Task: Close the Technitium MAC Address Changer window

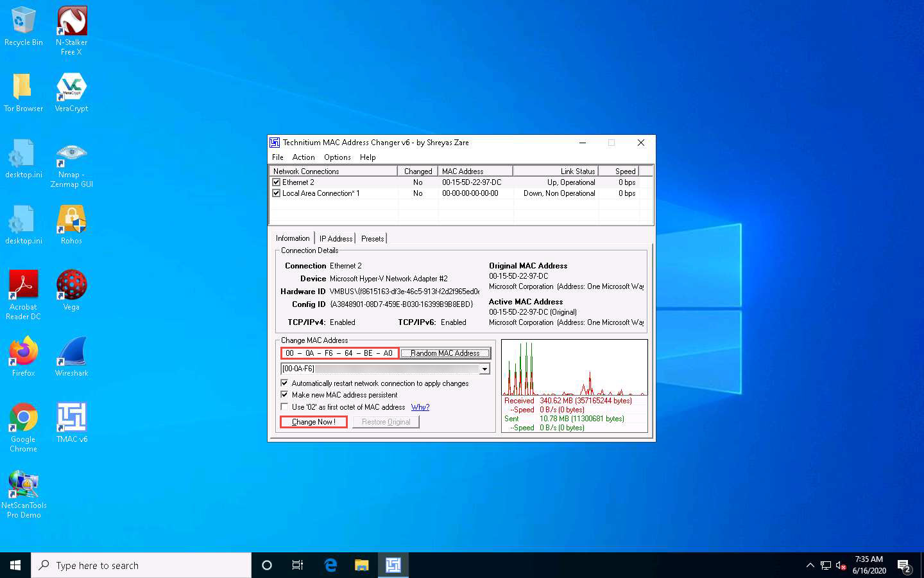Action: tap(640, 143)
